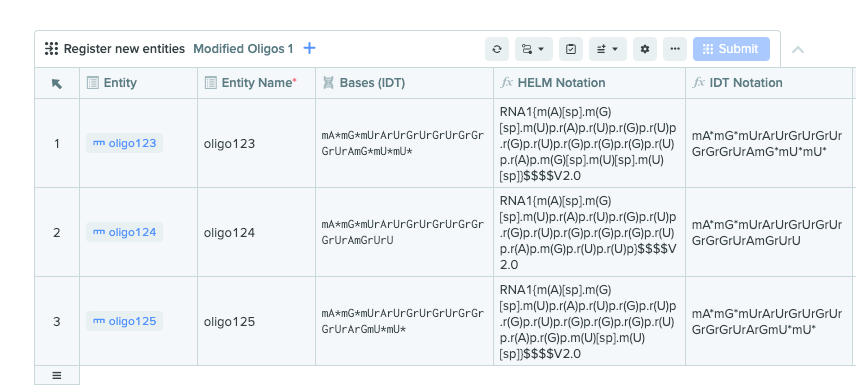
Task: Open the oligo124 entity chip link
Action: pos(124,232)
